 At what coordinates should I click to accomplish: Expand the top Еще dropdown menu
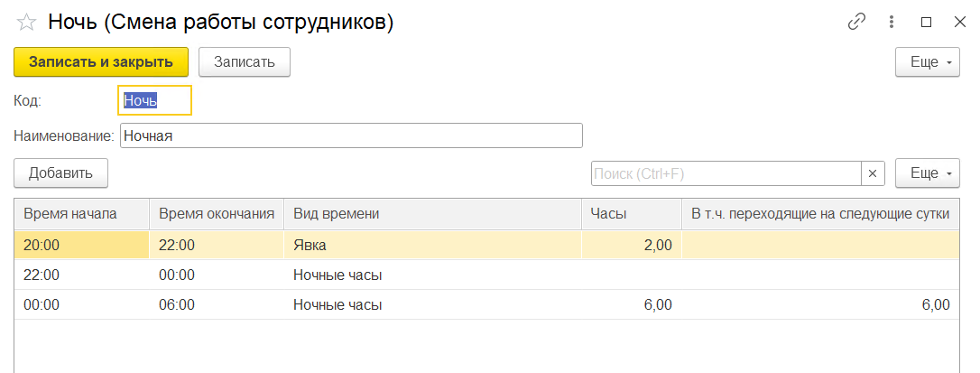(x=928, y=62)
